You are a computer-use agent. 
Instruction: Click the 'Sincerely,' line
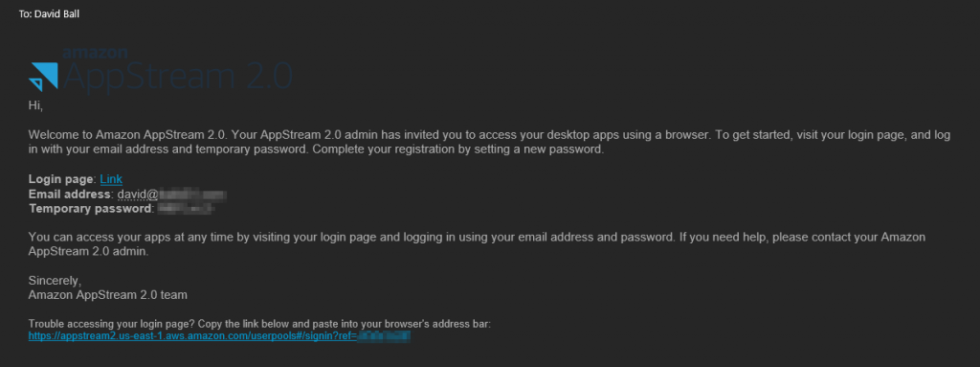click(x=55, y=281)
